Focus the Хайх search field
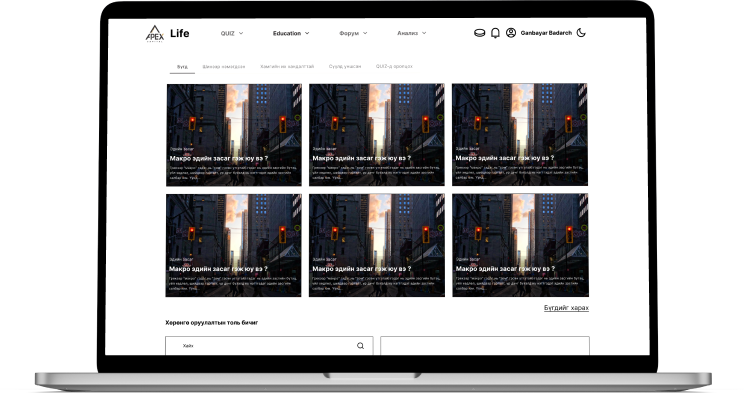The image size is (744, 399). point(269,346)
